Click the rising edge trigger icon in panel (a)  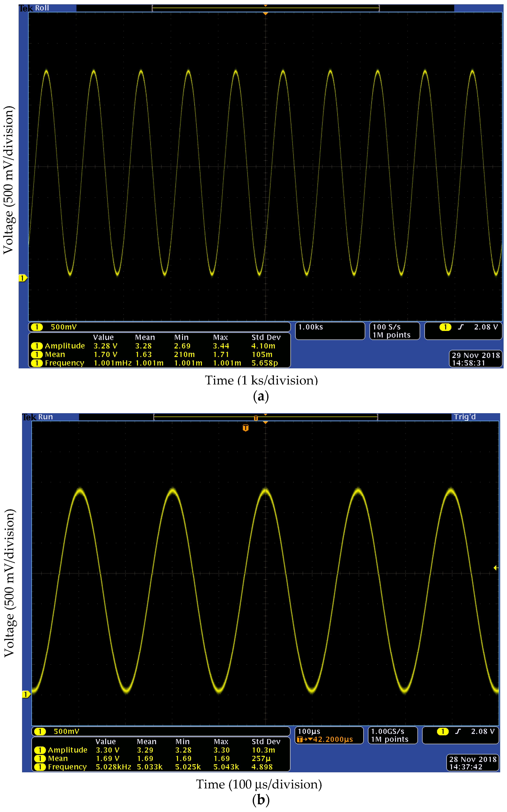[x=461, y=327]
